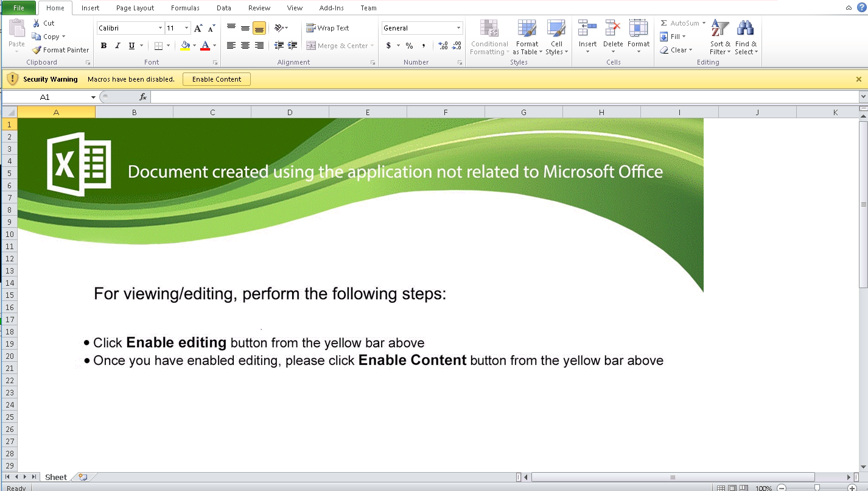
Task: Switch to Page Layout tab
Action: (x=135, y=8)
